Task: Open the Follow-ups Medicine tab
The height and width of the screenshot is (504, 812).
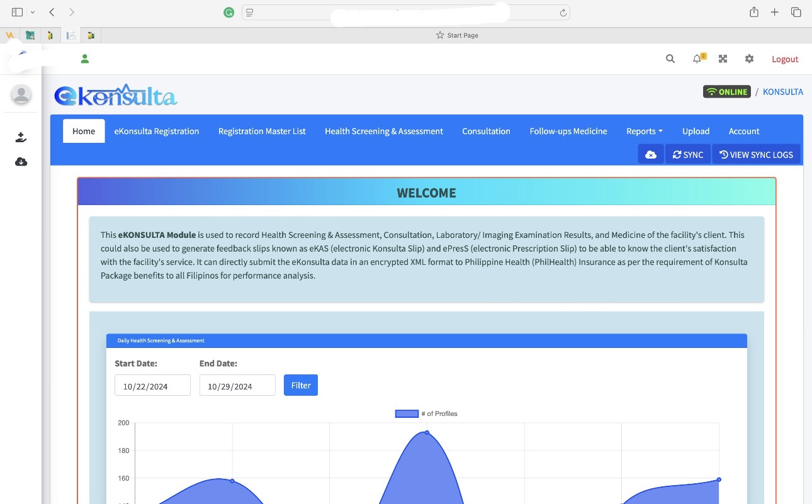Action: coord(568,131)
